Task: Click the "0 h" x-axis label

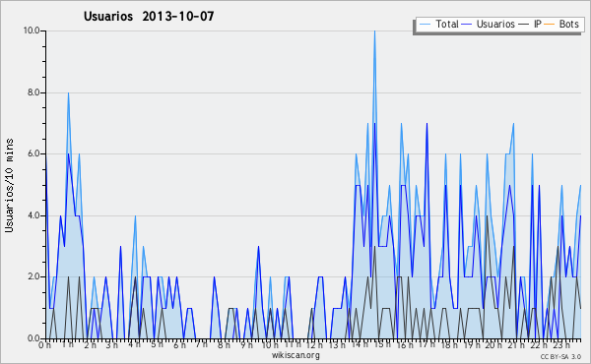Action: click(x=45, y=345)
